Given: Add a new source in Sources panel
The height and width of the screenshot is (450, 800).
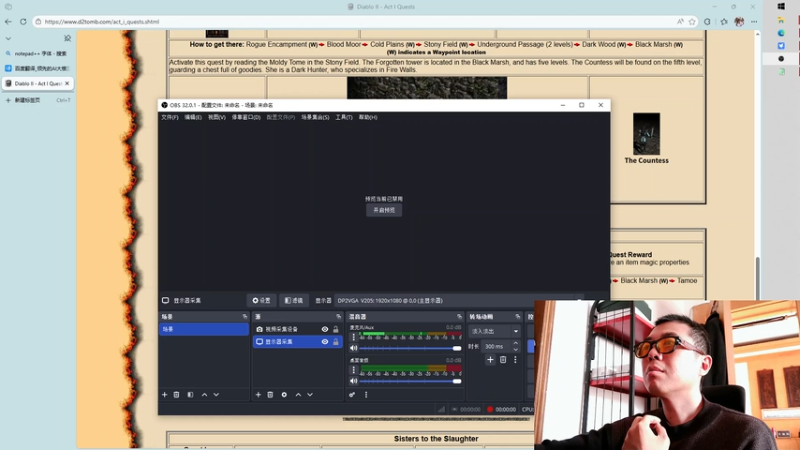Looking at the screenshot, I should [x=258, y=394].
